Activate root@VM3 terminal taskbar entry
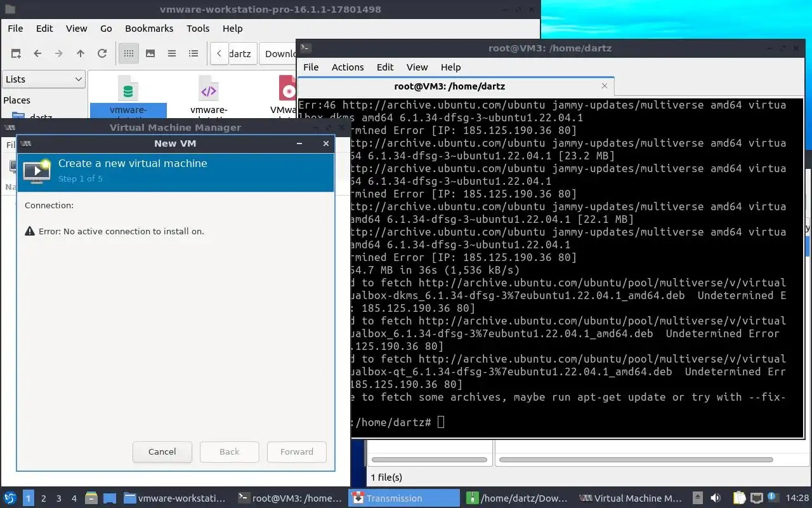 click(x=291, y=498)
